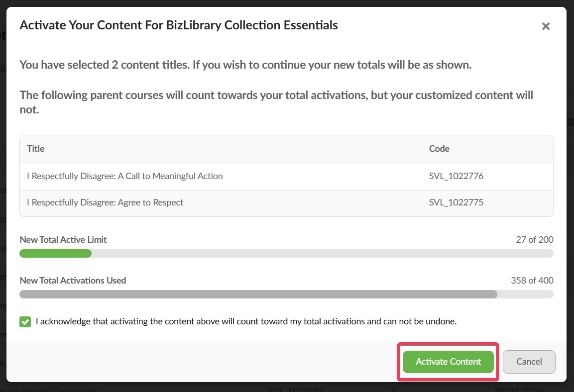The width and height of the screenshot is (574, 392).
Task: Click the '27 of 200' count
Action: coord(534,240)
